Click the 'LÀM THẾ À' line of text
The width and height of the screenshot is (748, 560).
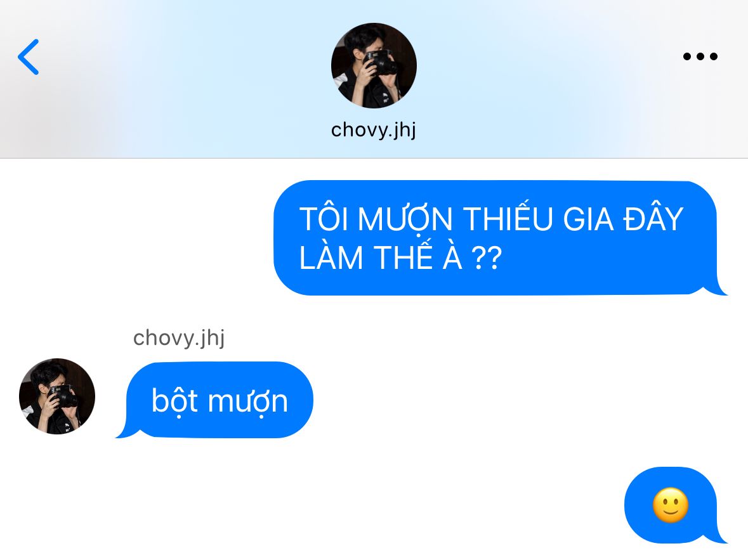(x=380, y=257)
